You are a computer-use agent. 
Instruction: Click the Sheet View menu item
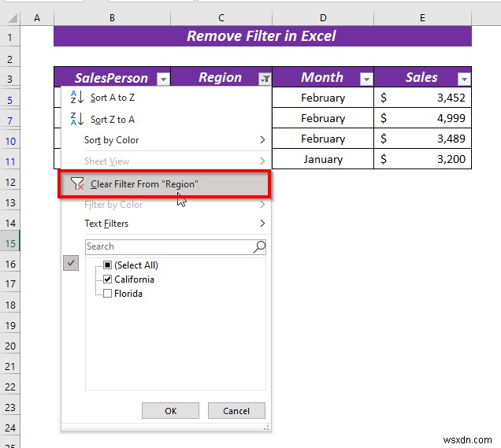point(166,161)
